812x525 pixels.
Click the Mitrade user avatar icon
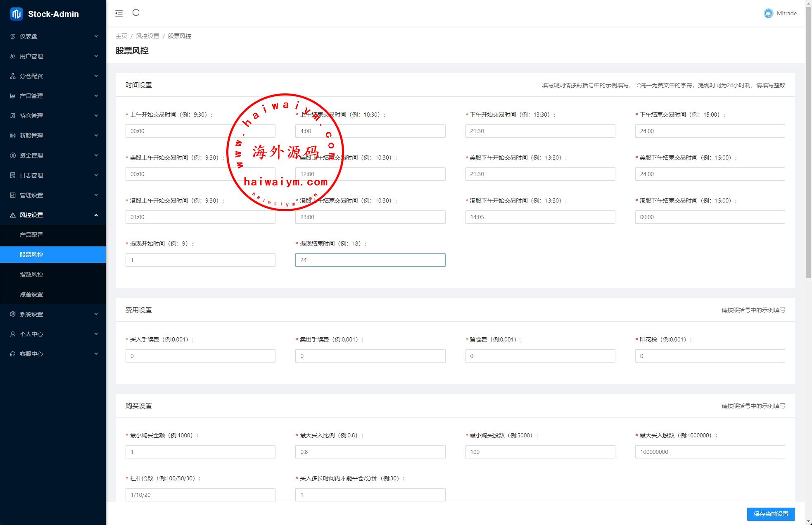[768, 13]
